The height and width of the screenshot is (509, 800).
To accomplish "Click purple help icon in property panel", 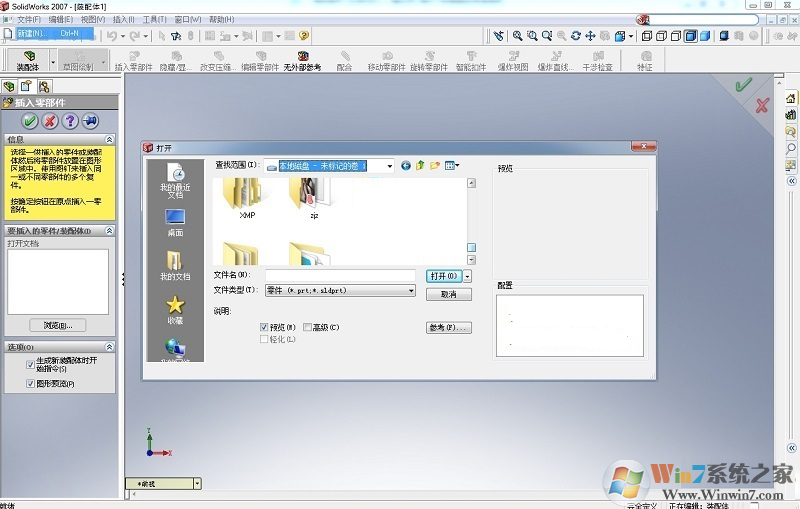I will (x=70, y=121).
